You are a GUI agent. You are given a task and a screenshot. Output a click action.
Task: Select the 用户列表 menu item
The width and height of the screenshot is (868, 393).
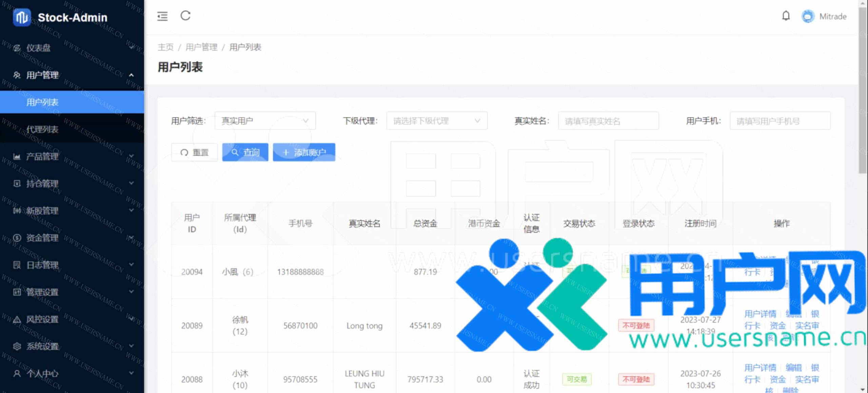42,102
